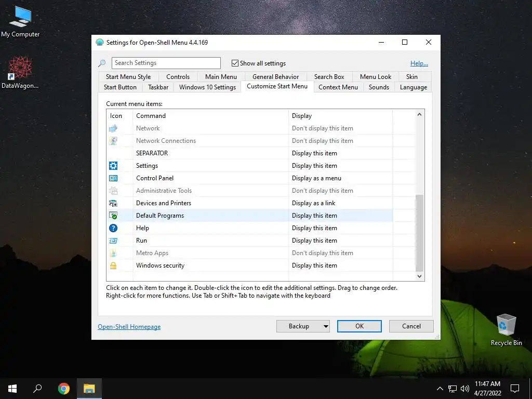Click the Search Settings input field
This screenshot has width=532, height=399.
tap(166, 63)
